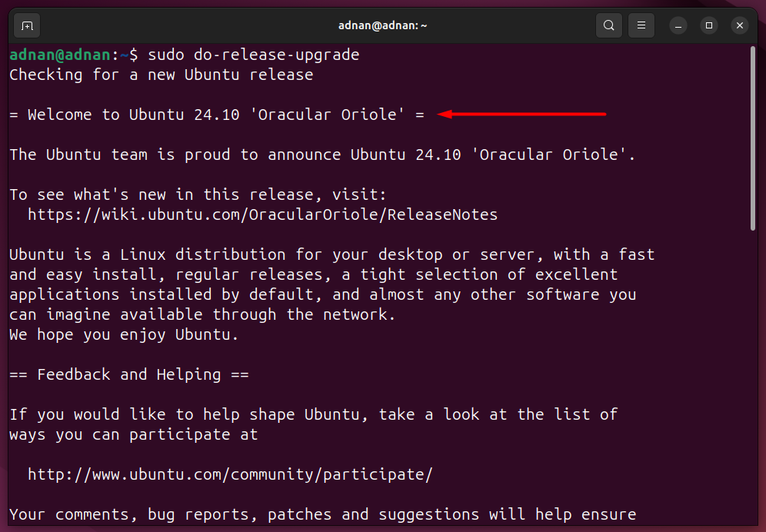Click the terminal search icon

tap(608, 25)
